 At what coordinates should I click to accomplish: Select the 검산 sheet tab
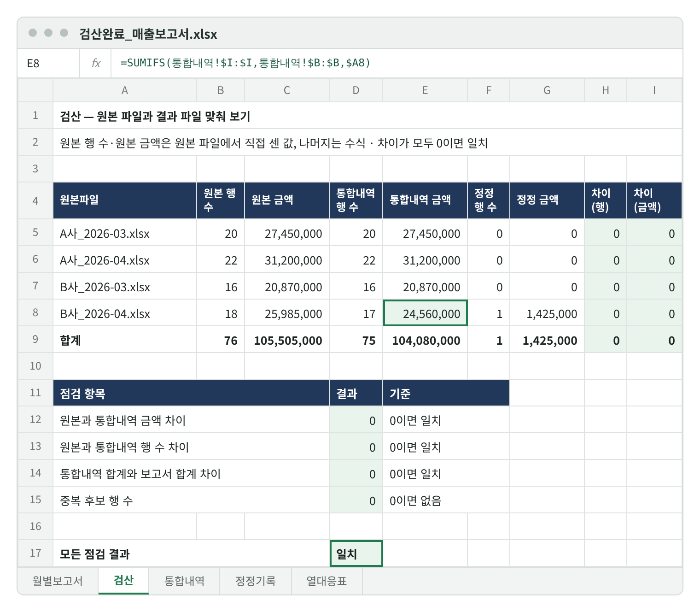(123, 581)
